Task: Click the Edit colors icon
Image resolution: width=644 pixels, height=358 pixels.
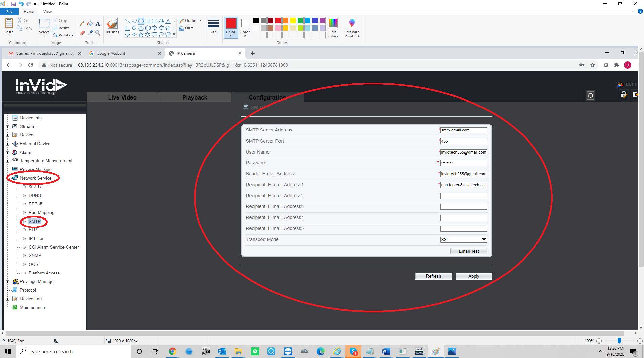Action: point(333,28)
